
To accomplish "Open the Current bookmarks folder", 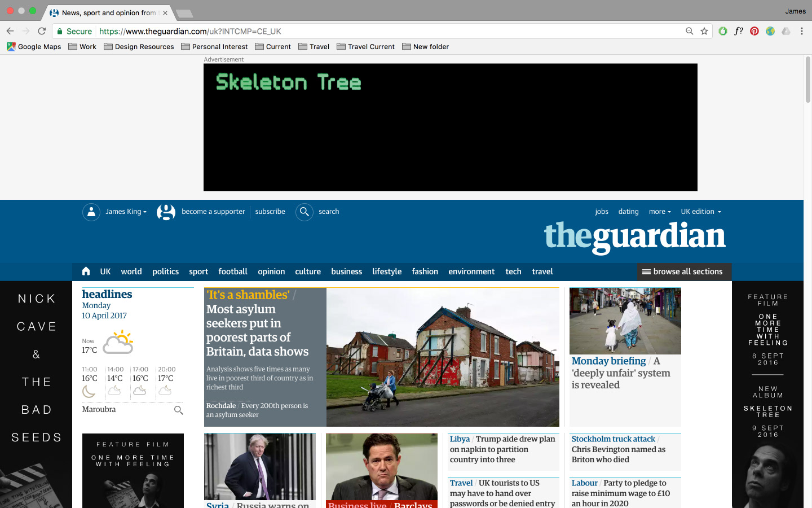I will click(273, 47).
